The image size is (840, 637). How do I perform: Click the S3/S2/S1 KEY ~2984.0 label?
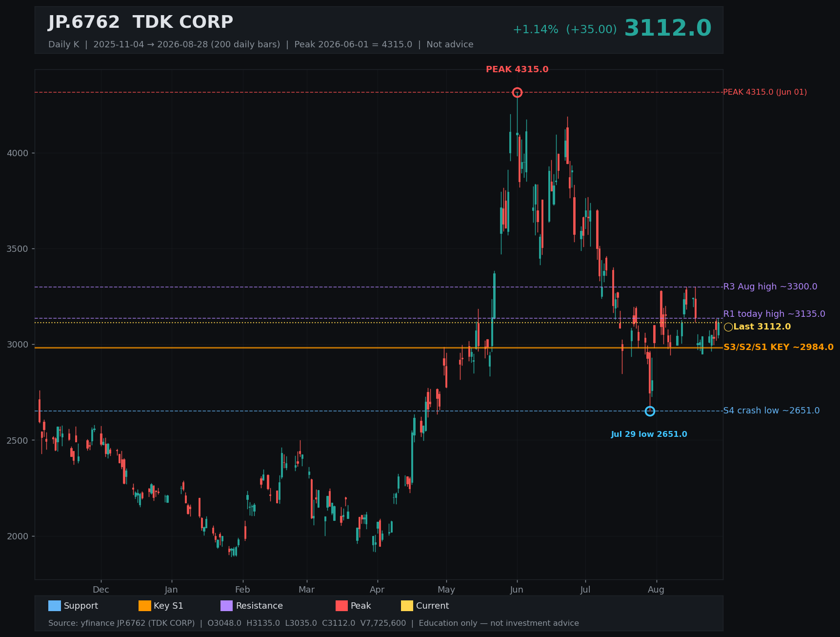pos(778,347)
